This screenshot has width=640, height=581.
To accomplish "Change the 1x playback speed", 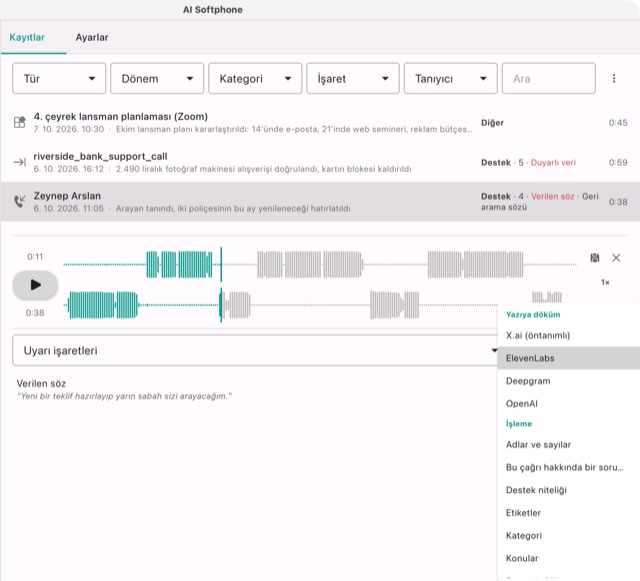I will point(605,282).
